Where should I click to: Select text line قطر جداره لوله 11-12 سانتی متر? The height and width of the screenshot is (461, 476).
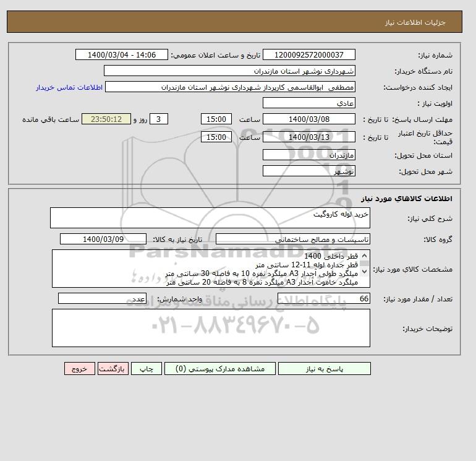[x=307, y=265]
